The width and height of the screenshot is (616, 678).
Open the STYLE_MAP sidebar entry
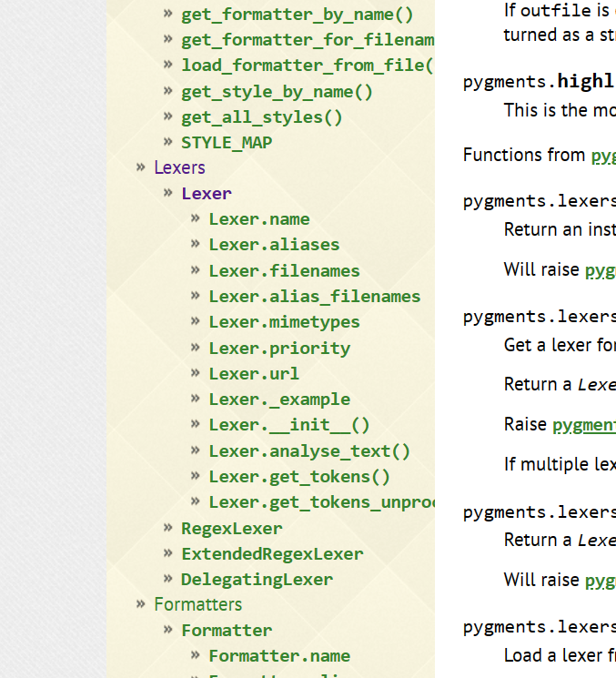[x=227, y=143]
